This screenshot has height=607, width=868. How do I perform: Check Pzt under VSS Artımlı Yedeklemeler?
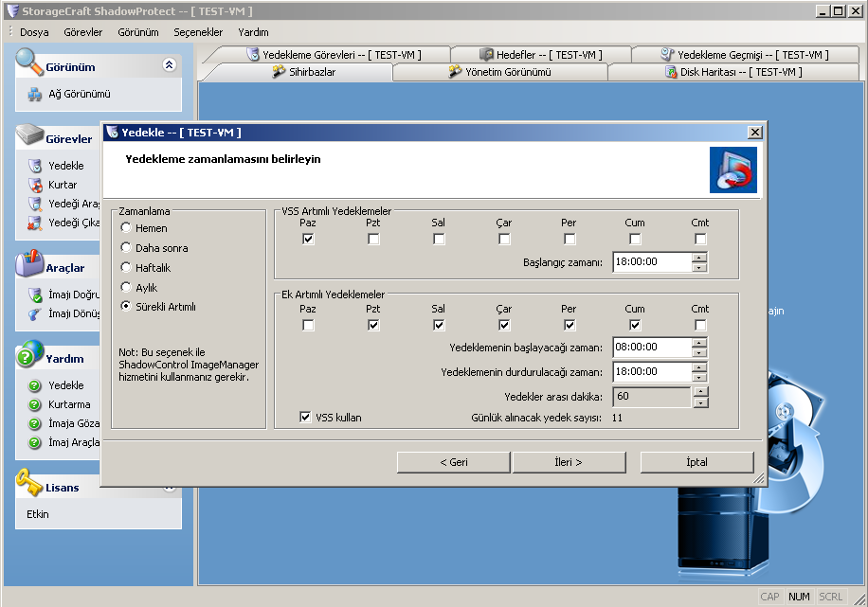click(x=373, y=239)
